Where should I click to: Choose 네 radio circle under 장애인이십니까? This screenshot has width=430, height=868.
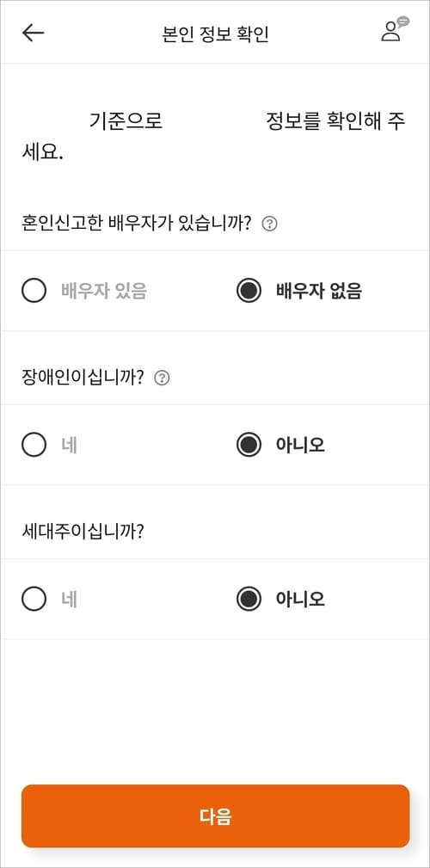(34, 445)
